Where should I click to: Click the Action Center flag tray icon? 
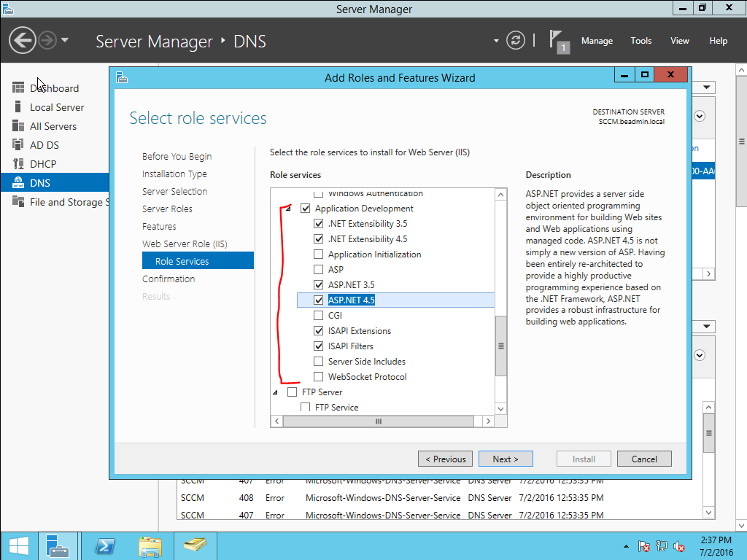click(x=643, y=546)
